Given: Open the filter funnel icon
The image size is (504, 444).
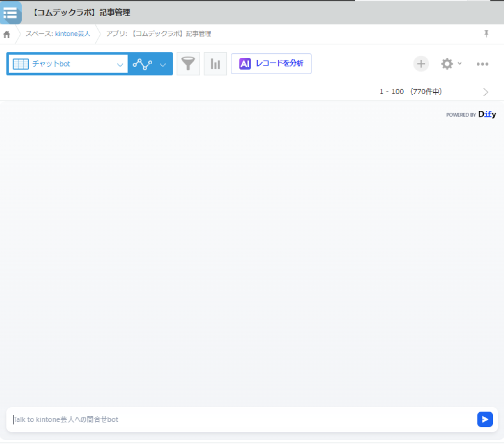Looking at the screenshot, I should coord(188,64).
